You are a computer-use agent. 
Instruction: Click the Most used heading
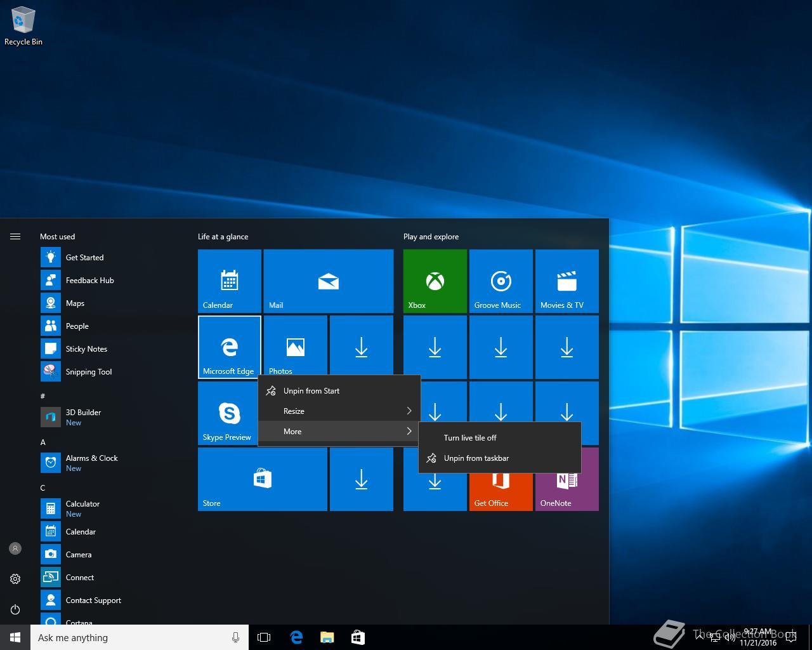[57, 237]
